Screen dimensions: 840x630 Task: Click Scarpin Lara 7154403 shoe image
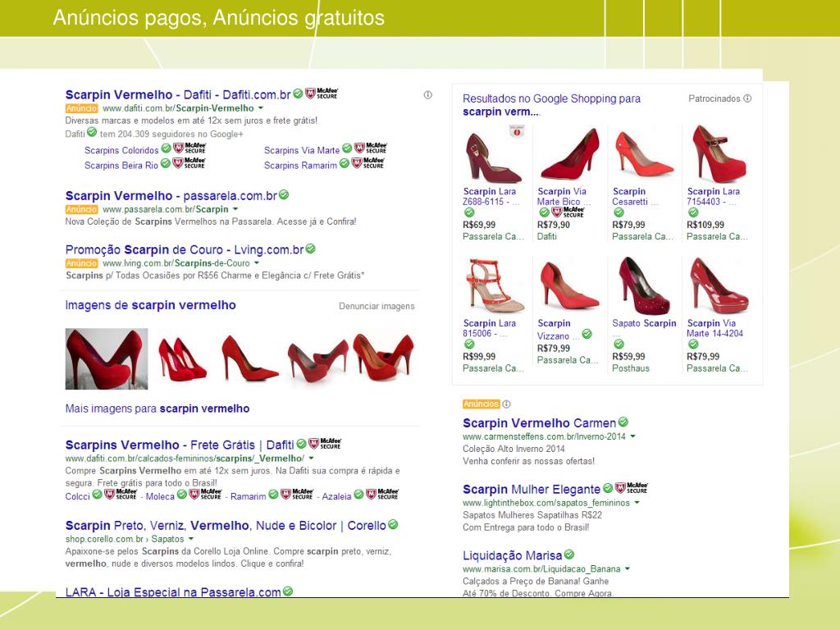(718, 154)
